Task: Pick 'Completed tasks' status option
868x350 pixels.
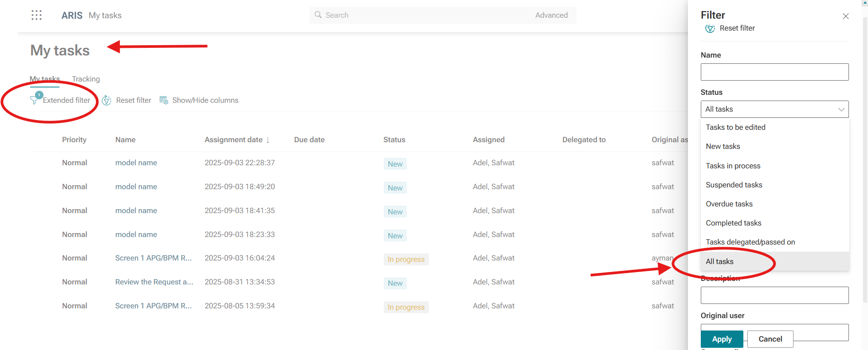Action: click(733, 223)
